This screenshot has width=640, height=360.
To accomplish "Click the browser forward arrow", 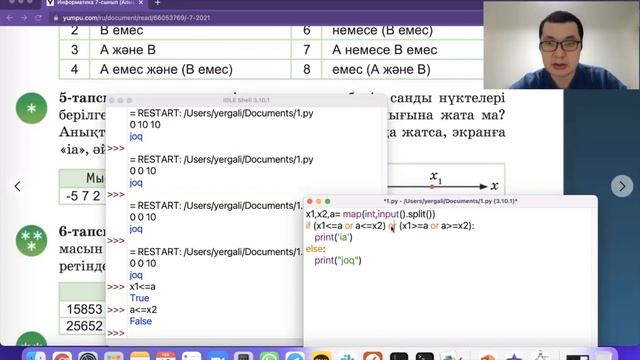I will coord(24,18).
